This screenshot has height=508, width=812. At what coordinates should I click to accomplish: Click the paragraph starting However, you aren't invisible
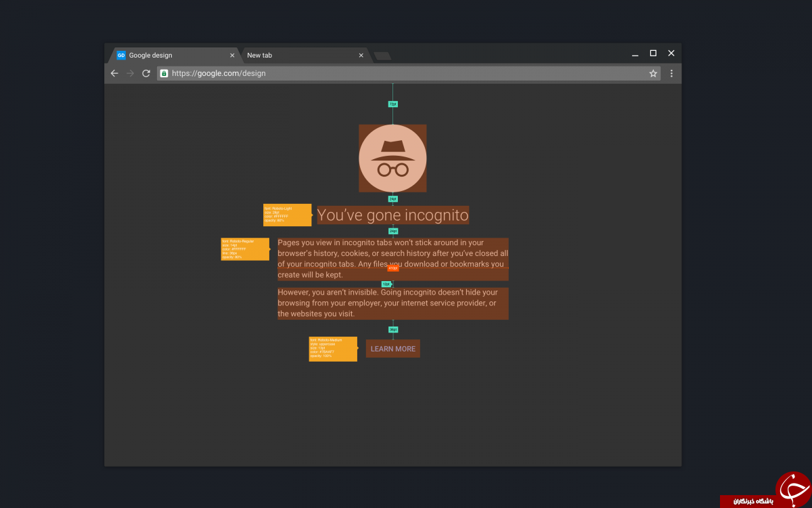(x=393, y=303)
